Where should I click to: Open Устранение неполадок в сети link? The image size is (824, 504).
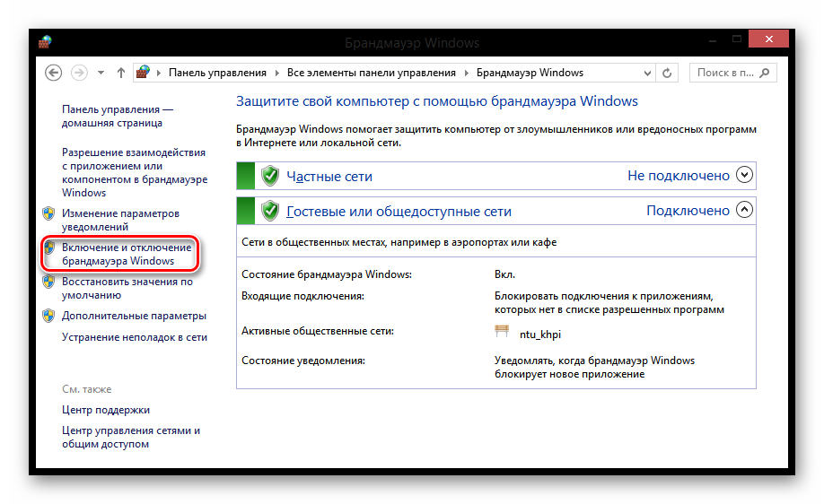coord(135,337)
